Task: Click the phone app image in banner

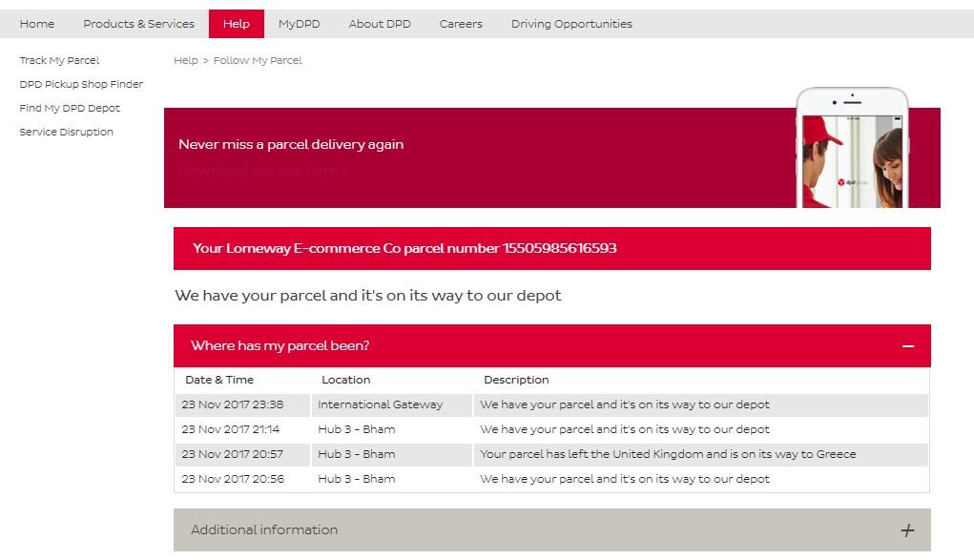Action: [x=852, y=148]
